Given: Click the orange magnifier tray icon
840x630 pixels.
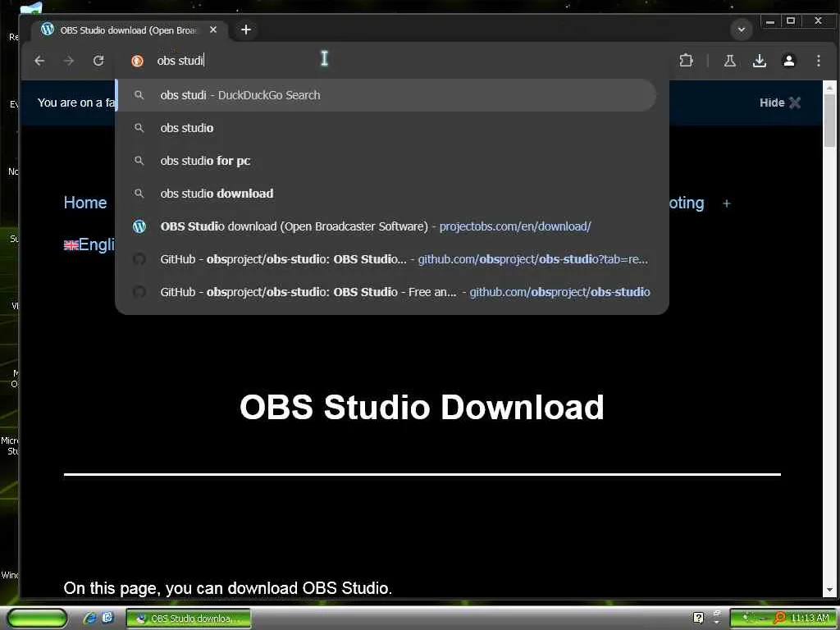Looking at the screenshot, I should (780, 619).
